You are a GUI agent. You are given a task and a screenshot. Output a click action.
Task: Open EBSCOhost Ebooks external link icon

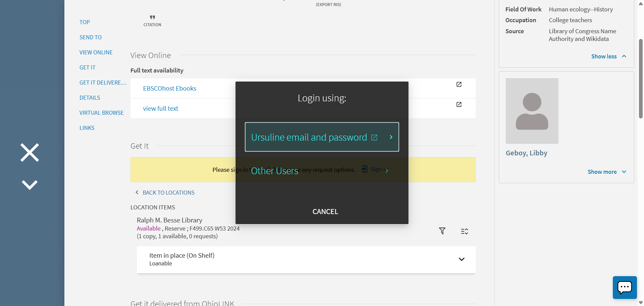459,85
